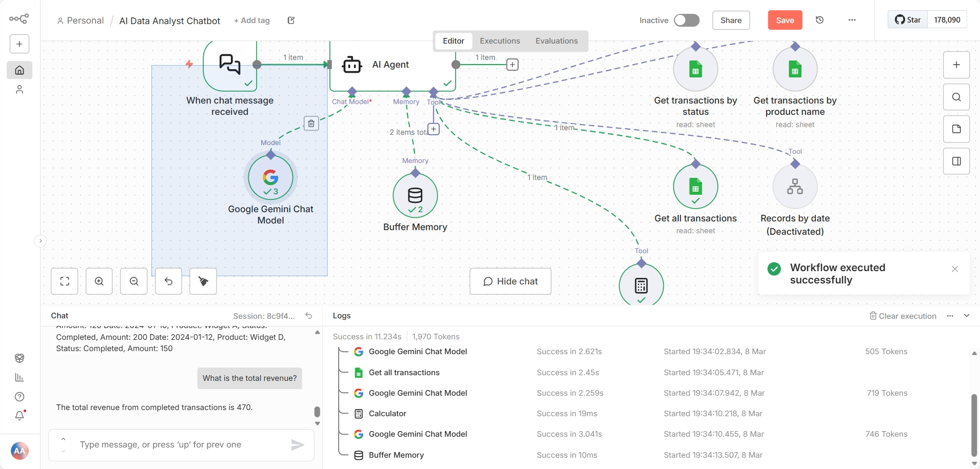Switch to the Executions tab
The image size is (980, 469).
click(500, 41)
